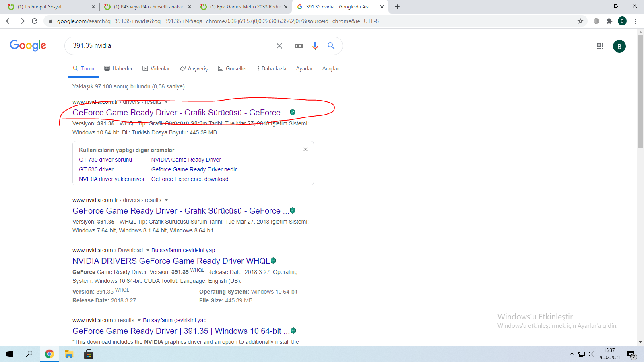644x362 pixels.
Task: Select the Alışveriş results tab
Action: (x=194, y=69)
